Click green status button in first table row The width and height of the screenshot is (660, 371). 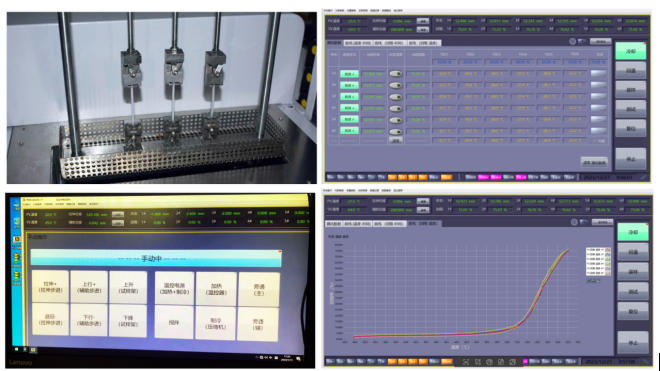click(349, 74)
